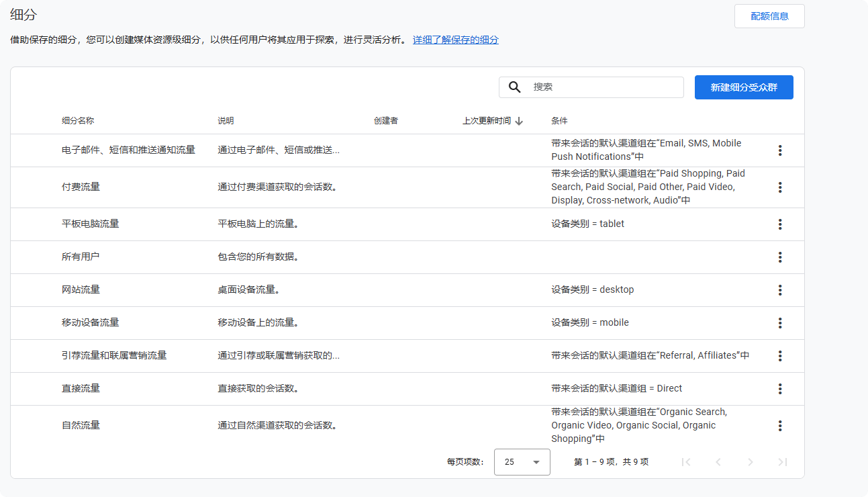Select the 付费流量 segment name
868x497 pixels.
click(81, 187)
